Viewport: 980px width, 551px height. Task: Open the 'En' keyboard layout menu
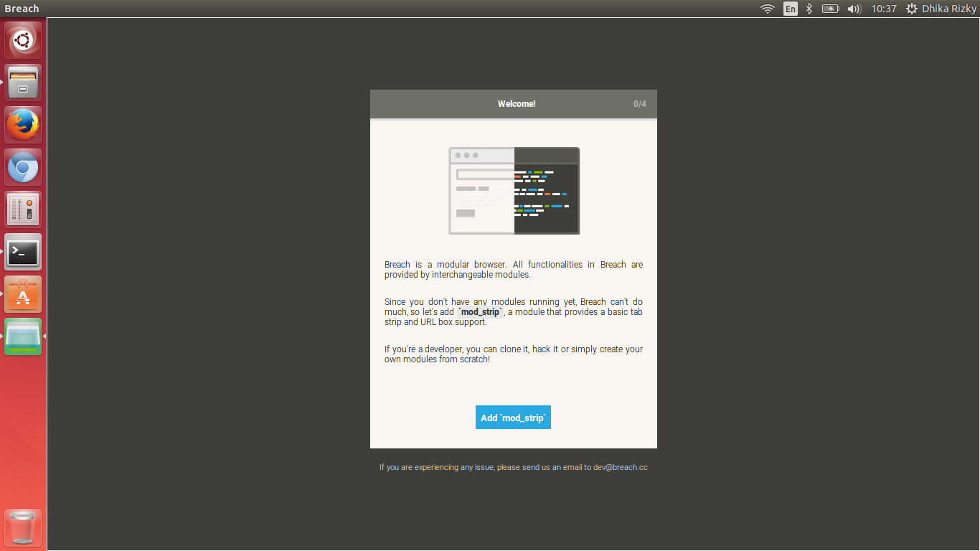point(790,9)
